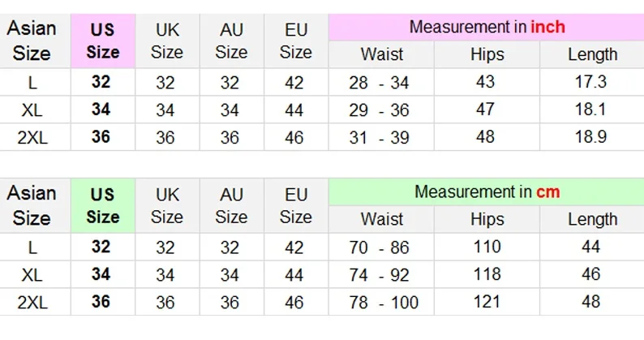Screen dimensions: 644x340
Task: Click the Waist header under the inch measurements
Action: click(381, 55)
